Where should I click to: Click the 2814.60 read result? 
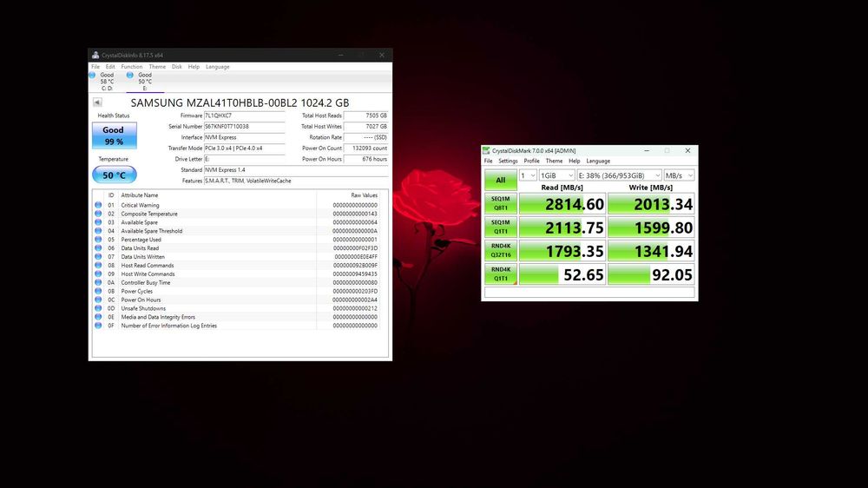(x=562, y=204)
